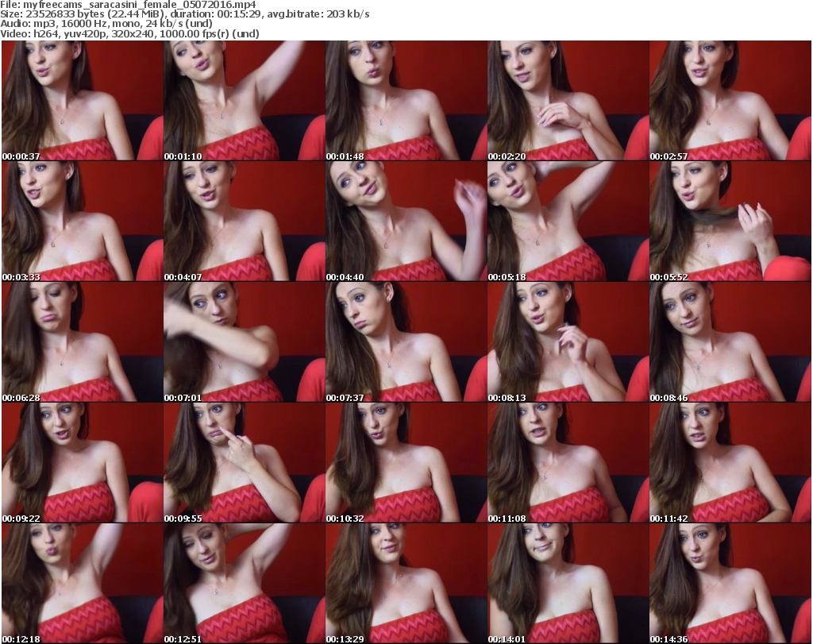Open the frame at 00:04:07

pyautogui.click(x=245, y=222)
